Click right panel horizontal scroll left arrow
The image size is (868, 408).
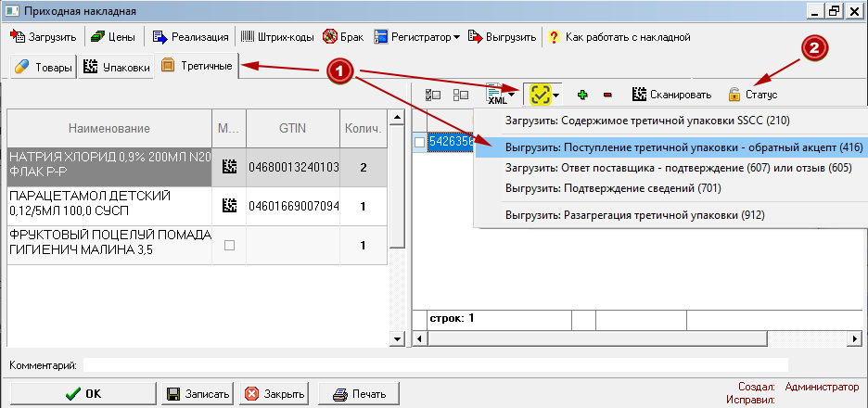click(420, 338)
